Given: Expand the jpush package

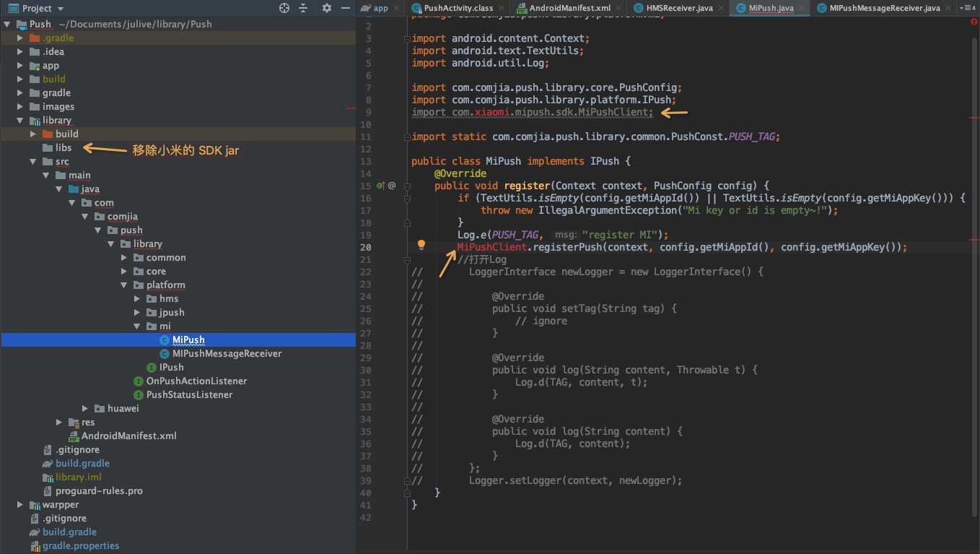Looking at the screenshot, I should 138,312.
